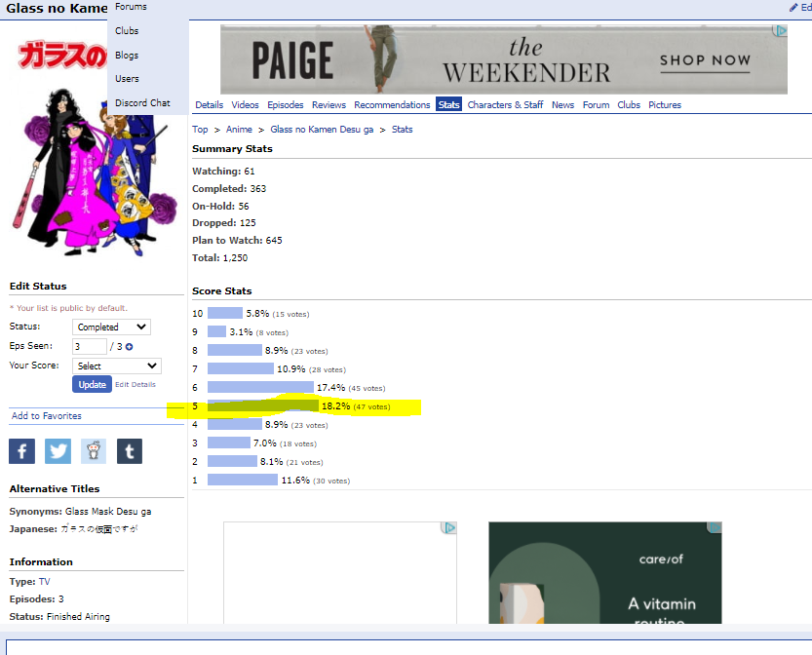Click the 3.1% (8 votes) text
The width and height of the screenshot is (812, 655).
259,332
